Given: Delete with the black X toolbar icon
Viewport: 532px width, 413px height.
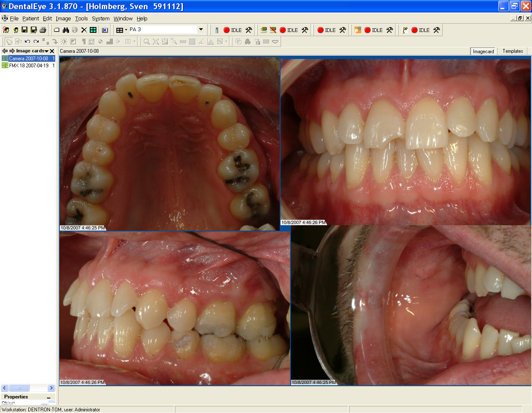Looking at the screenshot, I should point(84,30).
